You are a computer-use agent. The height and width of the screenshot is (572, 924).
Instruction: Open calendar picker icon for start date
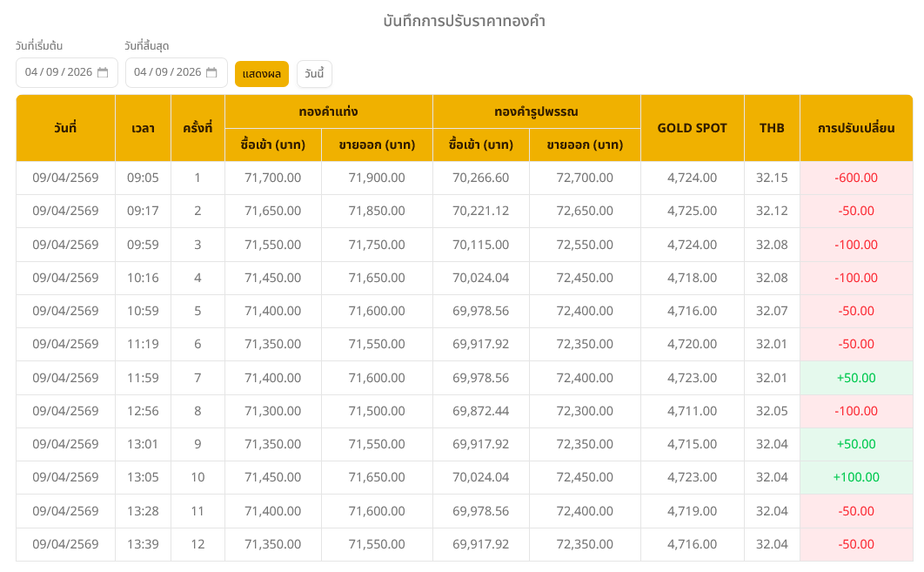(x=103, y=73)
